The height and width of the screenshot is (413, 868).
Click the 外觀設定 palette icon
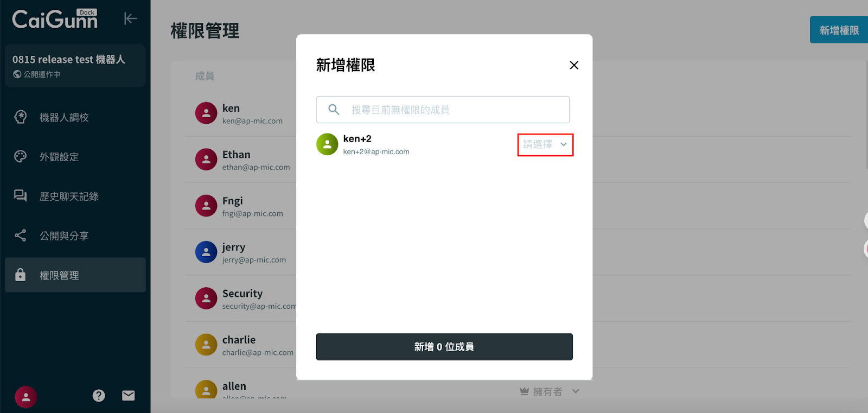tap(21, 157)
